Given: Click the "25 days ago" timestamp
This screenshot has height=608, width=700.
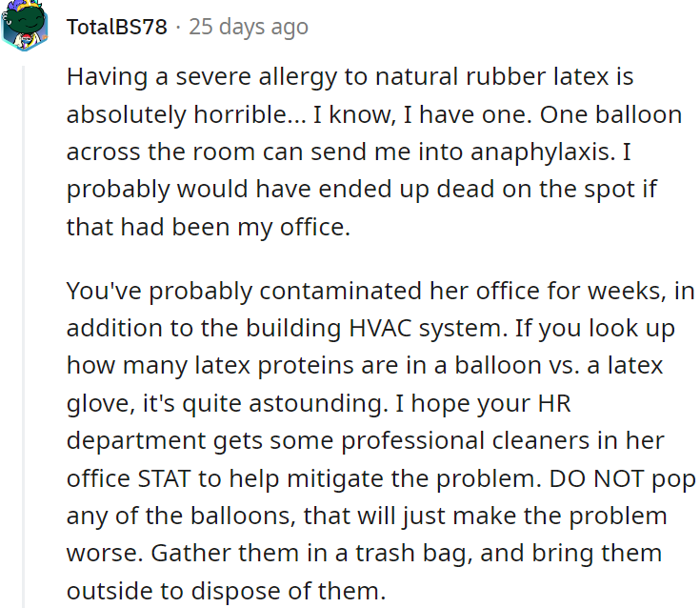Looking at the screenshot, I should pyautogui.click(x=249, y=27).
